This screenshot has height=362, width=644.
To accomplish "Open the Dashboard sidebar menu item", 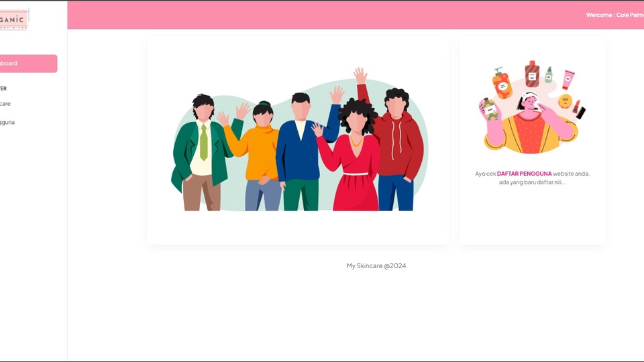I will pos(27,64).
